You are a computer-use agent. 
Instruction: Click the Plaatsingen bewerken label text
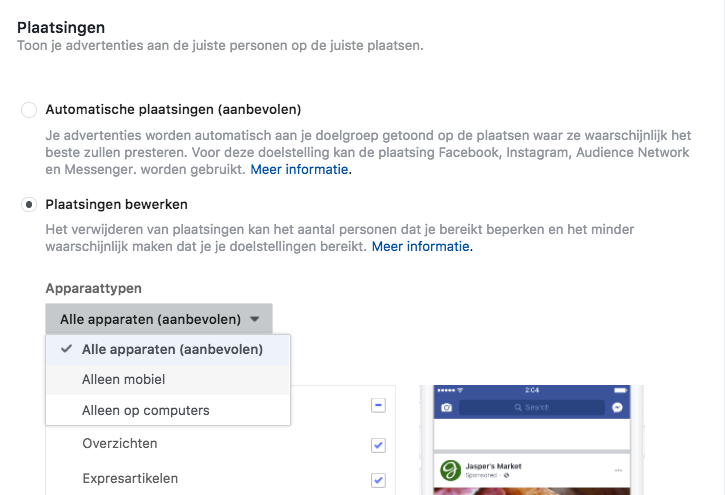117,204
